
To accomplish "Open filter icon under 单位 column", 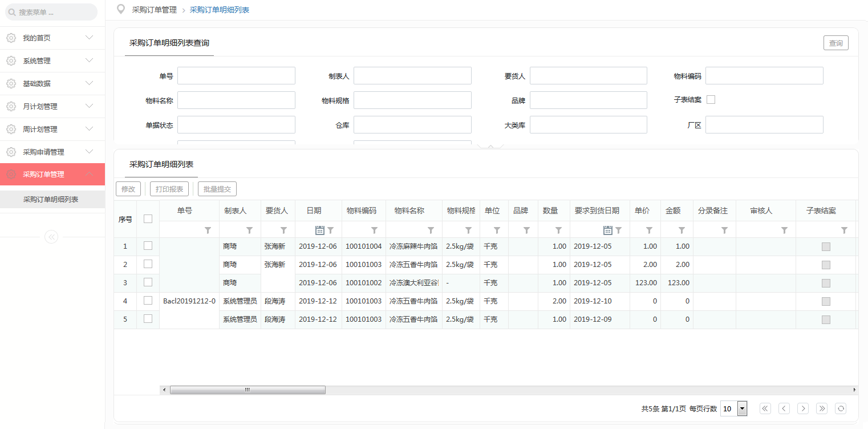I will coord(497,230).
